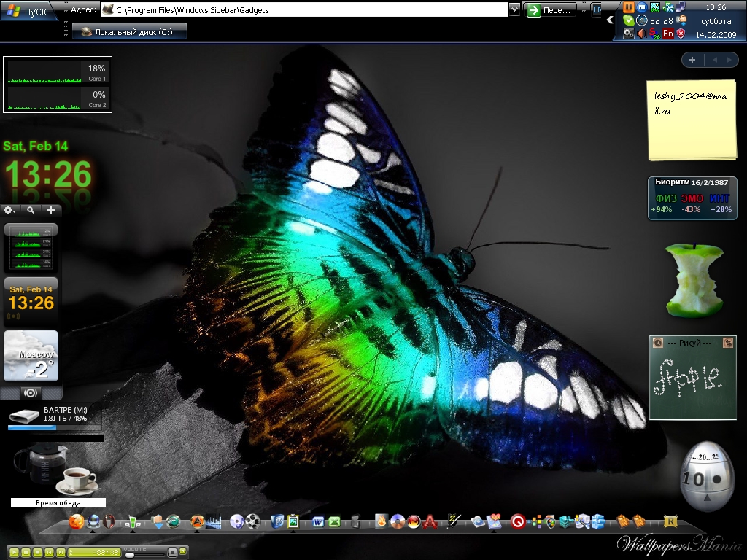Click the magnifier search icon in gadget sidebar
The height and width of the screenshot is (560, 747).
pos(31,210)
